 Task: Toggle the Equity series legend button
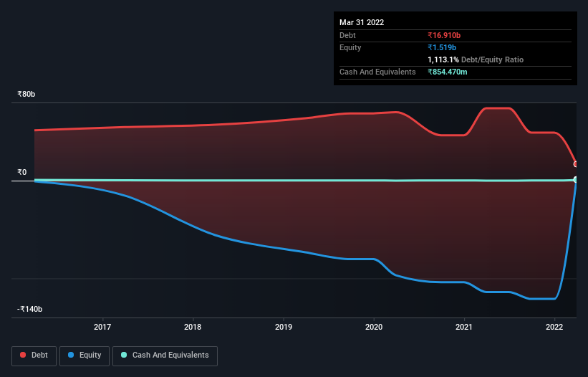point(85,355)
